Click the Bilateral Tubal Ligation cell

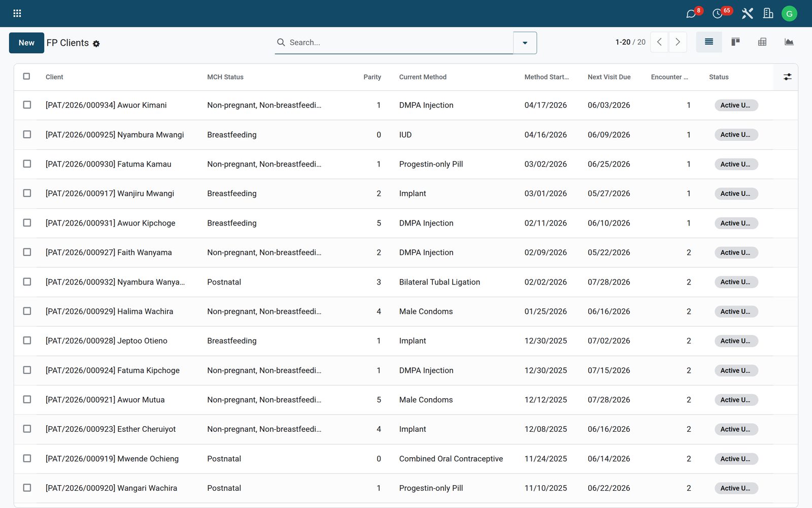(x=439, y=282)
